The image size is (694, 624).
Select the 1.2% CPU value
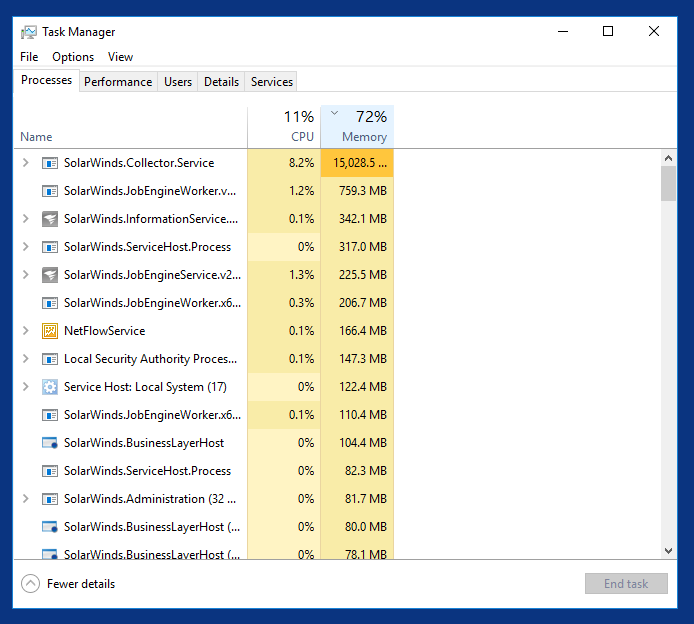coord(301,191)
